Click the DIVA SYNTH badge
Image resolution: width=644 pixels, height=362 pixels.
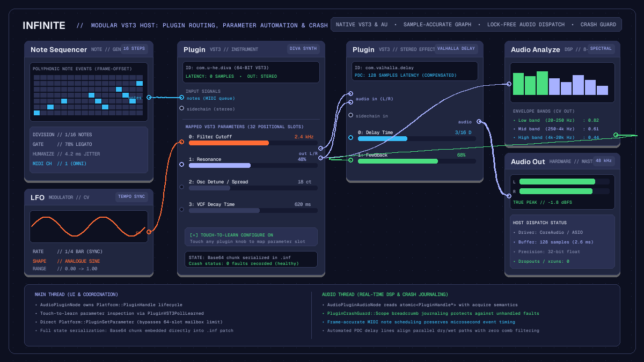pos(304,49)
